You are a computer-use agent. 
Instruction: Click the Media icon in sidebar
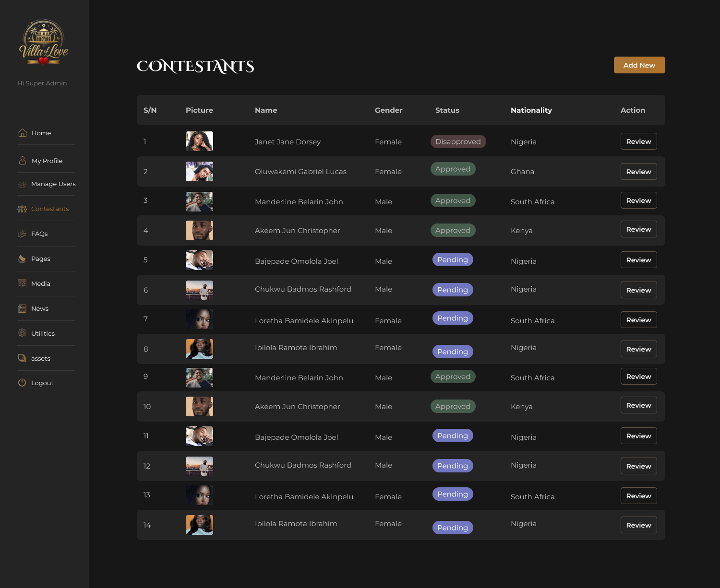coord(22,283)
